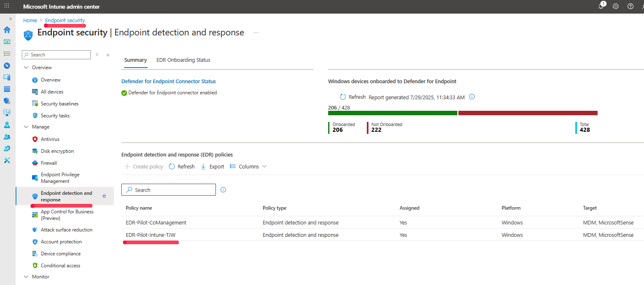Open Security baselines

pos(60,104)
